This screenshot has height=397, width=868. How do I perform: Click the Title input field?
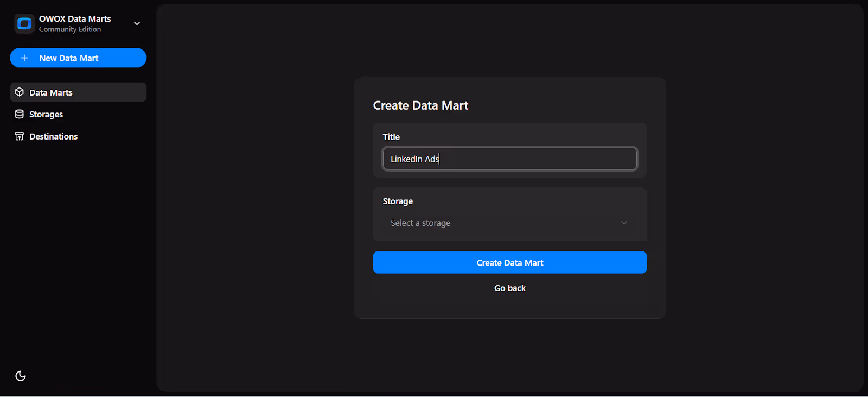510,159
